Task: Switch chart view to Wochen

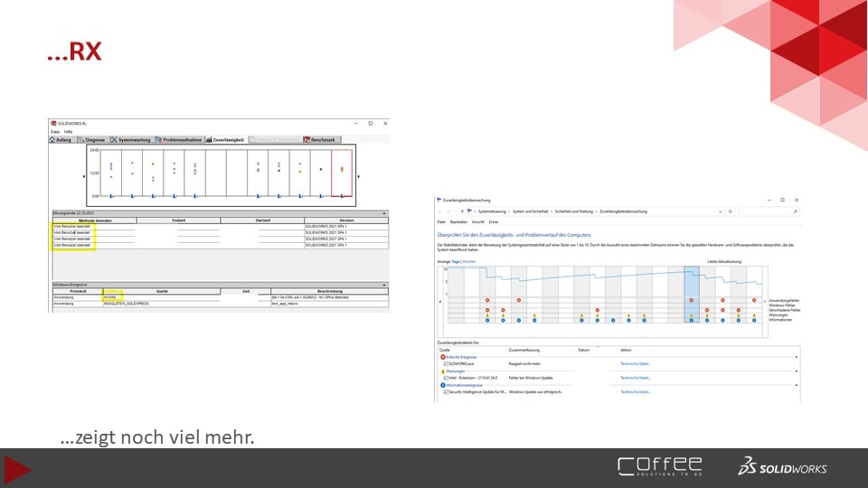Action: (x=469, y=262)
